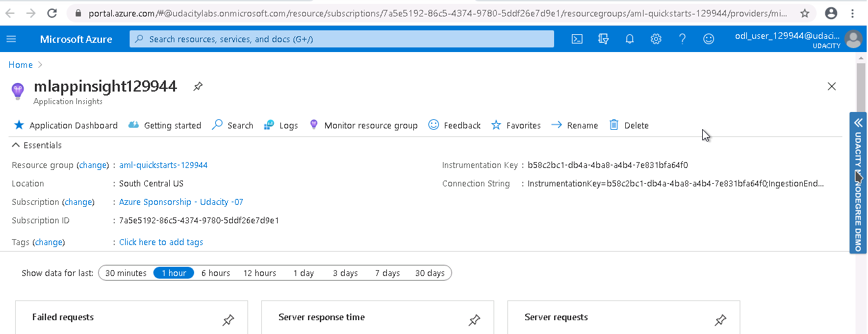This screenshot has height=334, width=868.
Task: Click the Microsoft Azure logo text
Action: [x=76, y=39]
